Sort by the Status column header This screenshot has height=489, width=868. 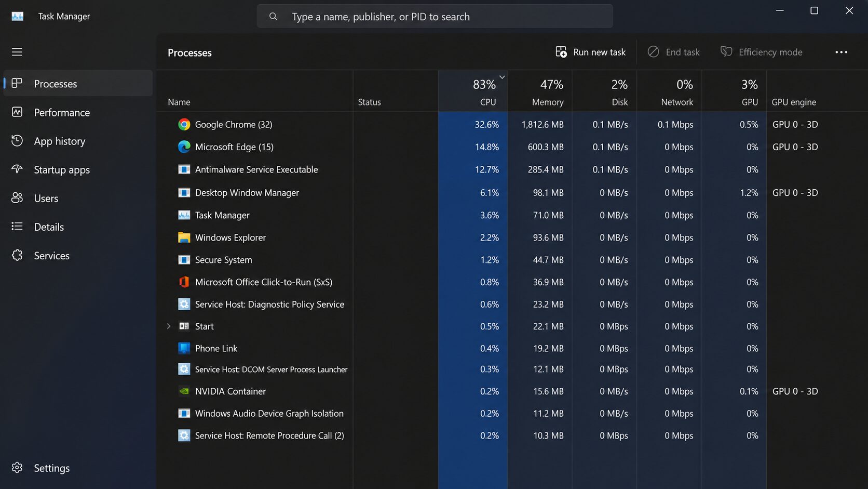[x=396, y=91]
